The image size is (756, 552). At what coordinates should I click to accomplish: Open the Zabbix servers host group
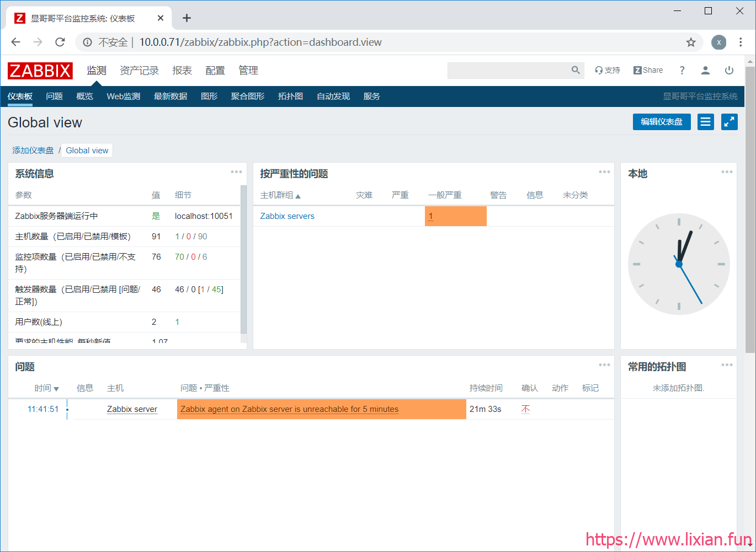287,216
